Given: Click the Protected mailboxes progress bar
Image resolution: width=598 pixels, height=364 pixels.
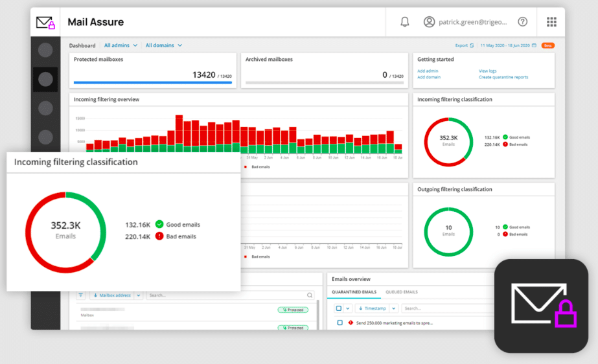Looking at the screenshot, I should pyautogui.click(x=152, y=82).
